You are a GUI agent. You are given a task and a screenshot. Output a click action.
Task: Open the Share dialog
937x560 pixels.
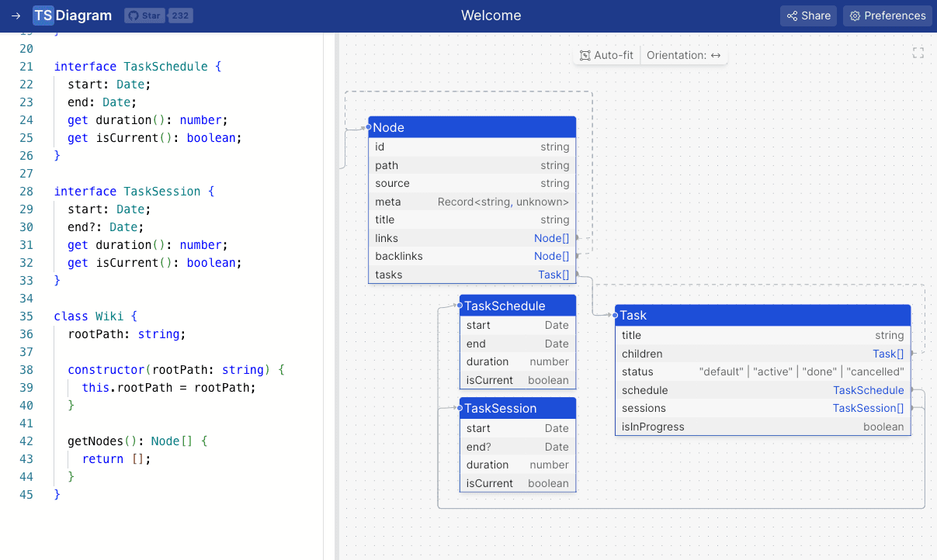click(x=808, y=16)
